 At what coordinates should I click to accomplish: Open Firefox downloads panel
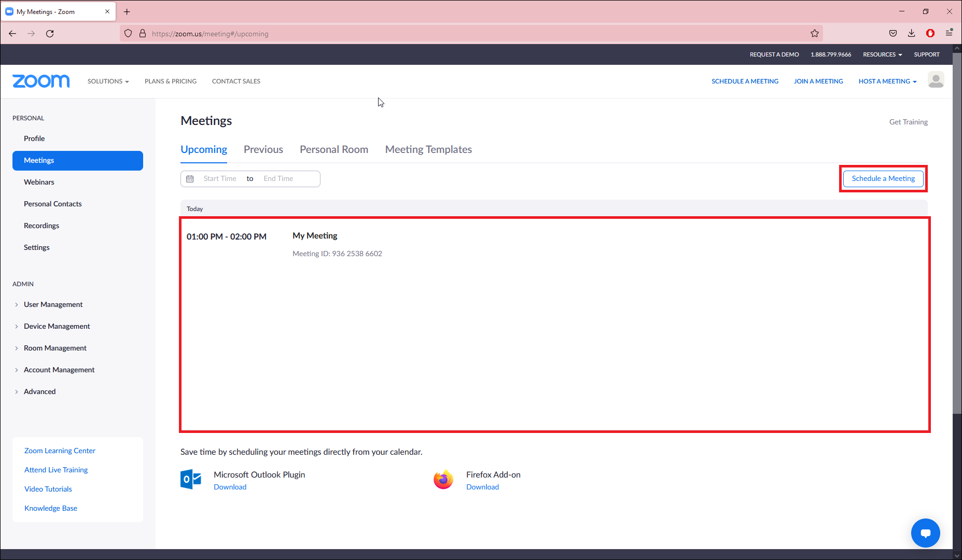911,34
